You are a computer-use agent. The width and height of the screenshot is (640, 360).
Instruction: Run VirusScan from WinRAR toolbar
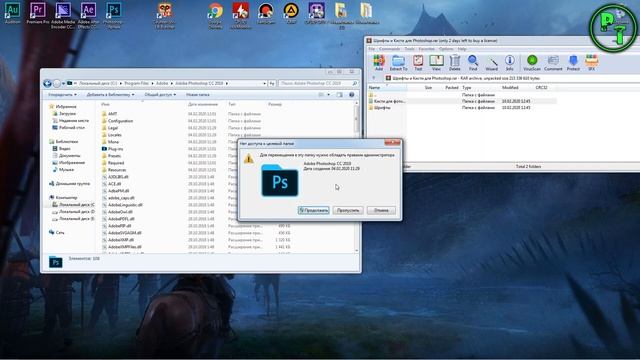pyautogui.click(x=532, y=63)
